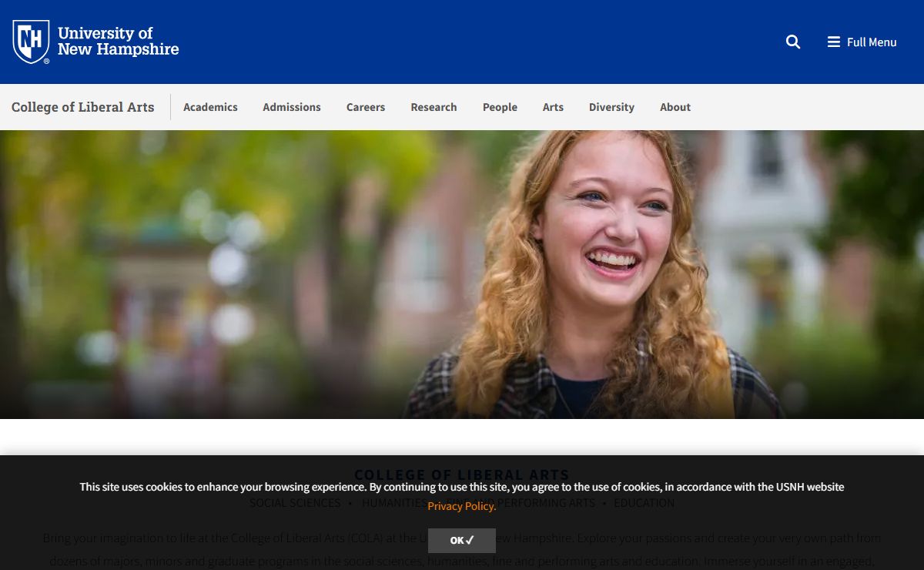
Task: Accept cookies with the OK button
Action: tap(462, 540)
